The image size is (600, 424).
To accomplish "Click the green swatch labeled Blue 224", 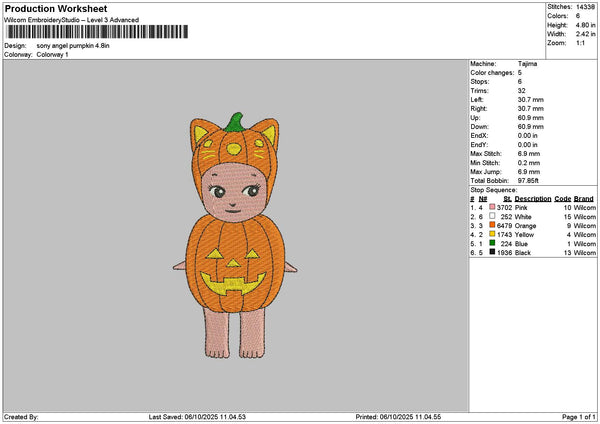I will pos(492,243).
